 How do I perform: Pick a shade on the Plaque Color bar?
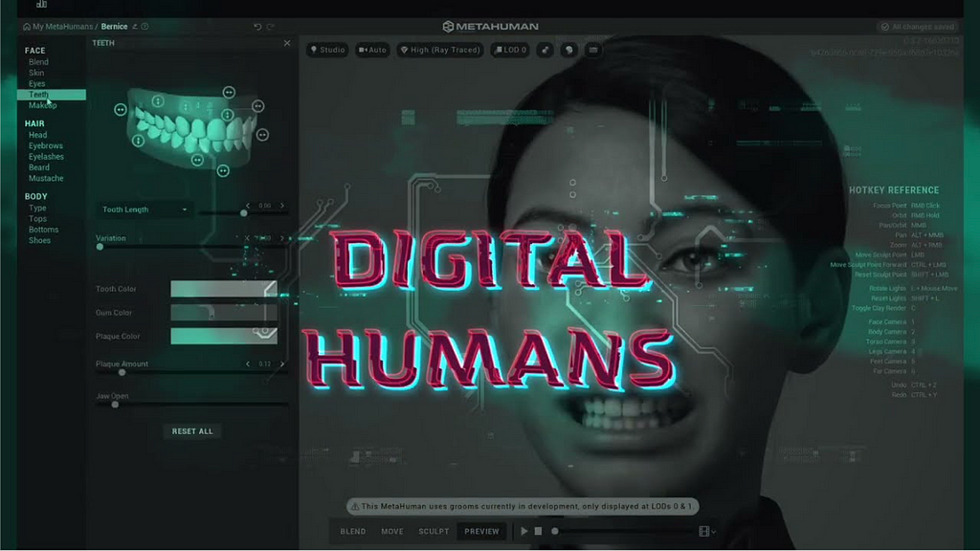click(x=224, y=336)
